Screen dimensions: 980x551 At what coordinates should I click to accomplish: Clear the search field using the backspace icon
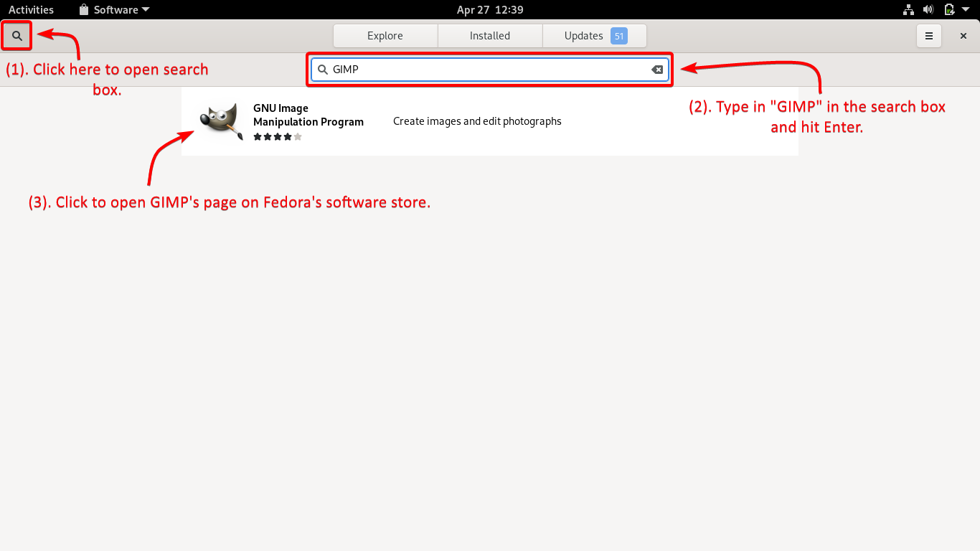tap(657, 69)
